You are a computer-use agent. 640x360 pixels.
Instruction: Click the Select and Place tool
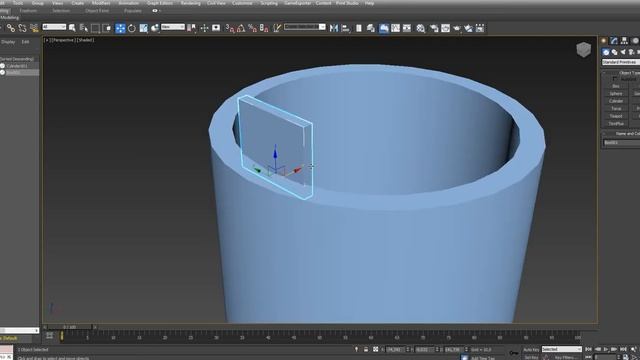[155, 28]
